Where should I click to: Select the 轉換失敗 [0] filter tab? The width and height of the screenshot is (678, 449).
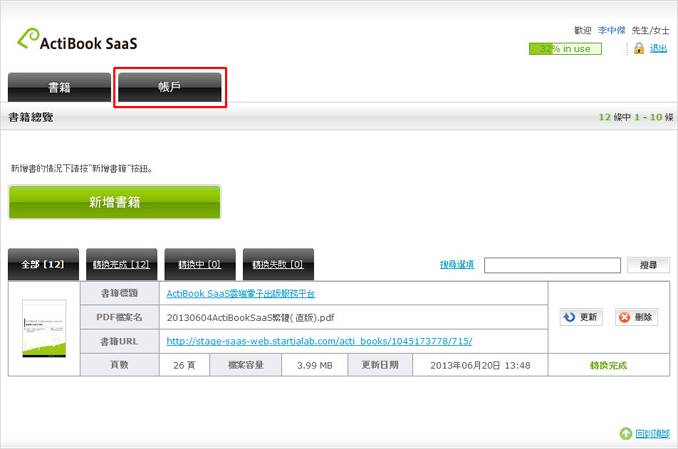278,264
